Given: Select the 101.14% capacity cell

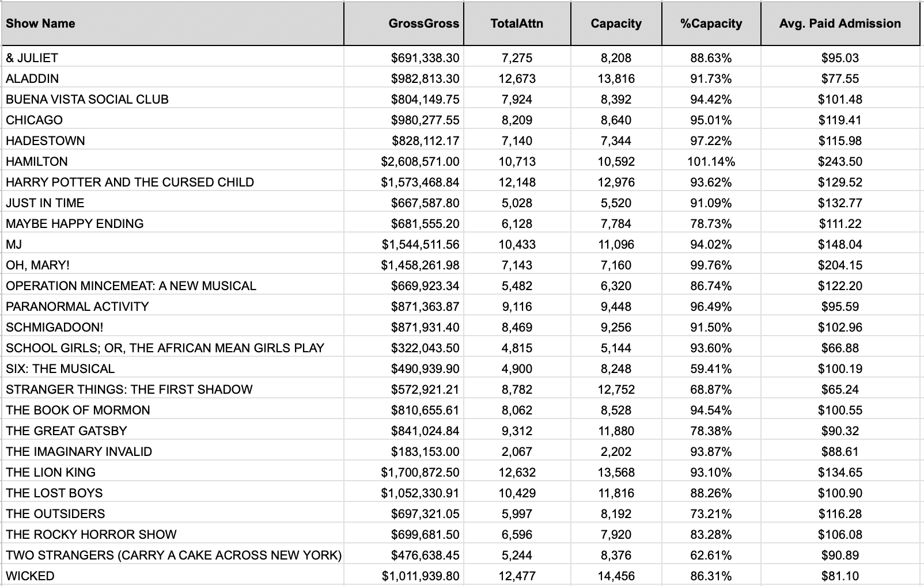Looking at the screenshot, I should [711, 162].
